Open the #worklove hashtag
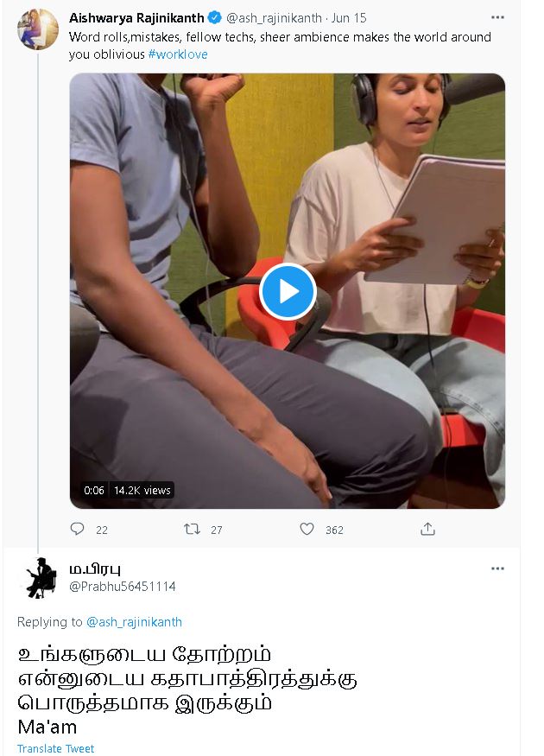Viewport: 544px width, 756px height. [x=179, y=54]
